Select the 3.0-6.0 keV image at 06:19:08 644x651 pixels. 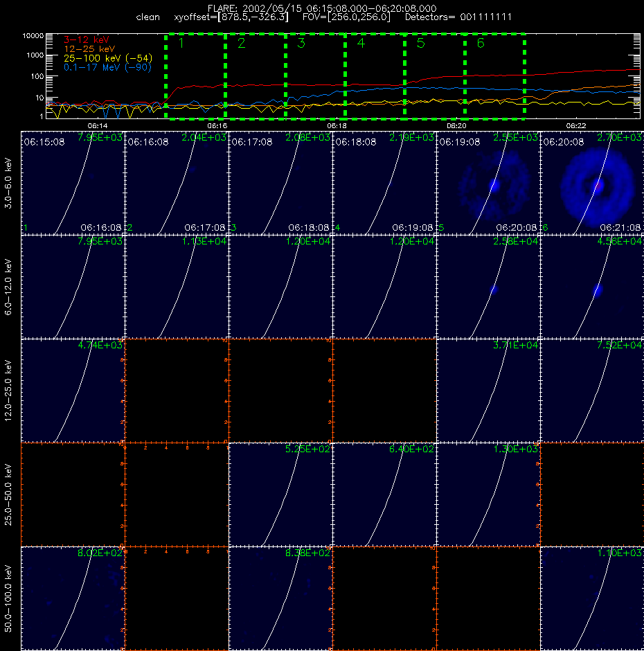(488, 183)
